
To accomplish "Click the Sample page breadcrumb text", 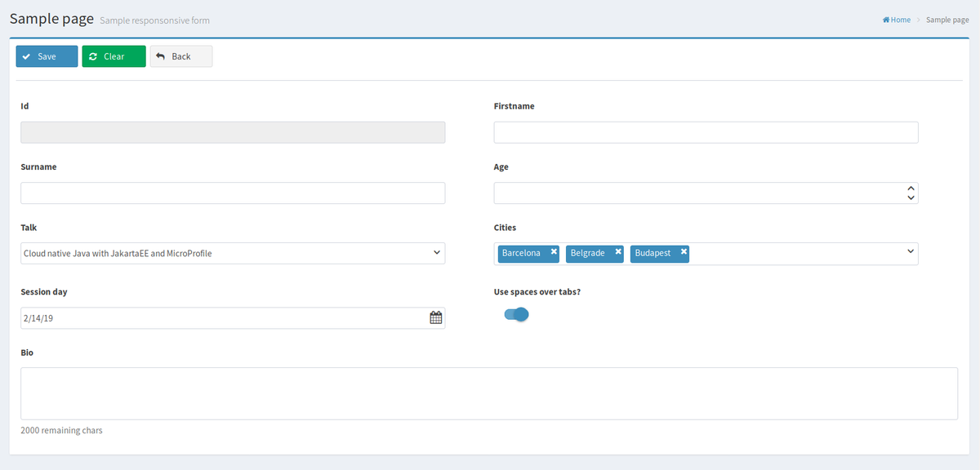I will click(x=947, y=20).
